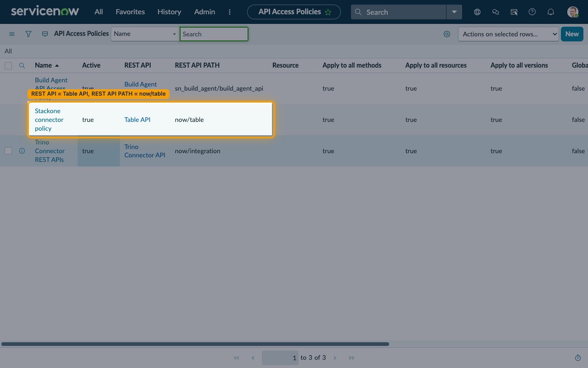Favorite API Access Policies with the star
The image size is (588, 368).
click(328, 12)
